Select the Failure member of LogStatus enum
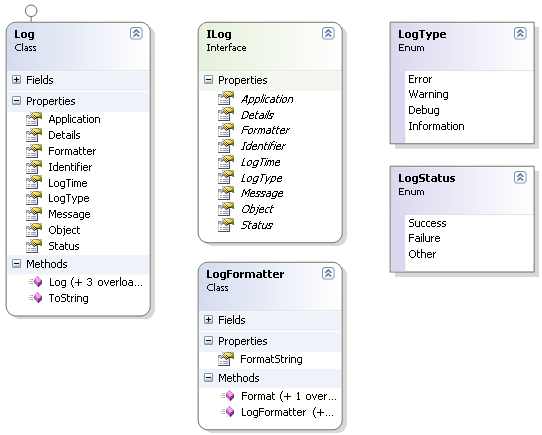Image resolution: width=542 pixels, height=435 pixels. pyautogui.click(x=424, y=238)
